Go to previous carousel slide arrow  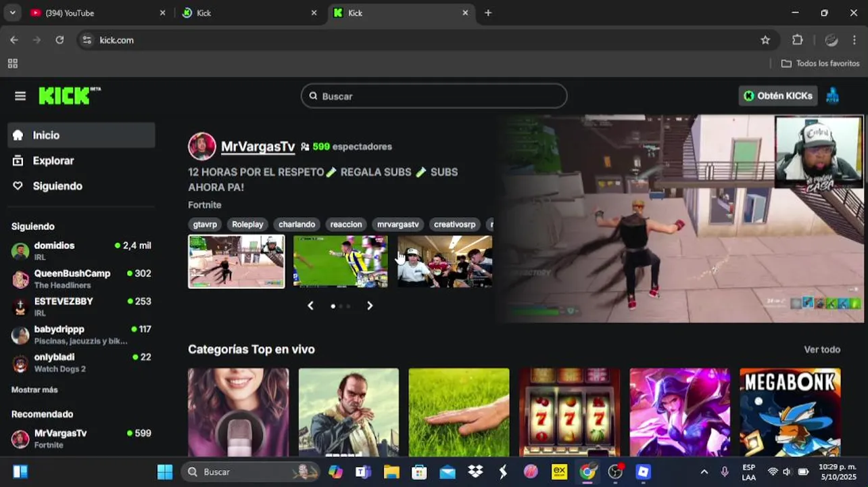(x=310, y=306)
